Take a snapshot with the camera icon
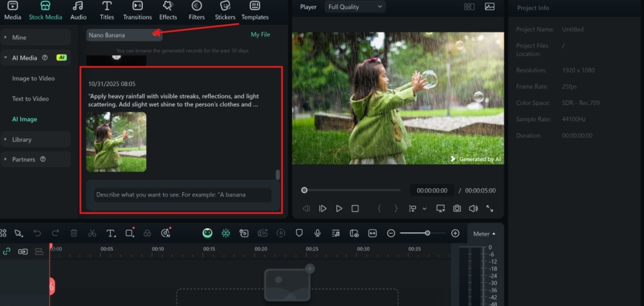The image size is (644, 306). point(457,209)
